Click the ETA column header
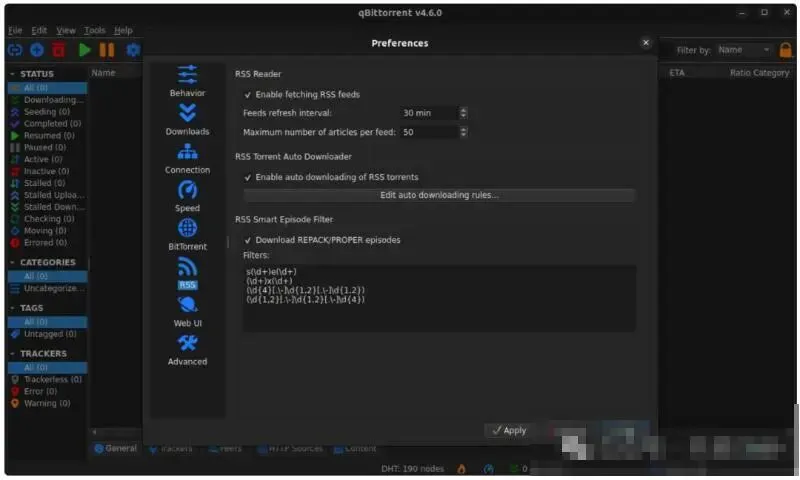The width and height of the screenshot is (800, 480). [x=677, y=73]
